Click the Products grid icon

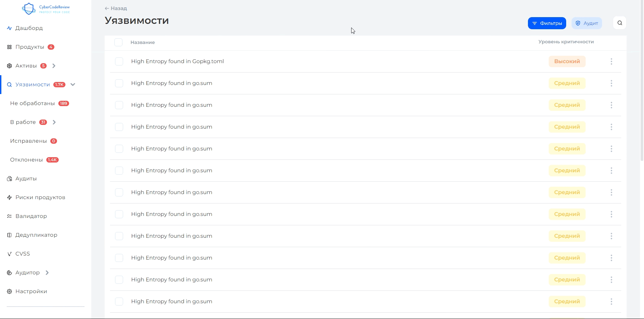(x=9, y=47)
